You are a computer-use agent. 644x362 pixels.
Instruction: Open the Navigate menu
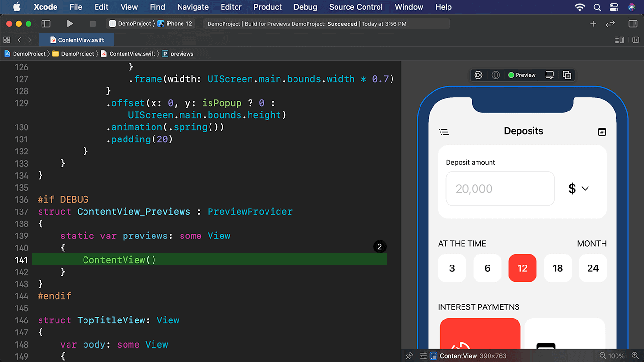coord(193,7)
